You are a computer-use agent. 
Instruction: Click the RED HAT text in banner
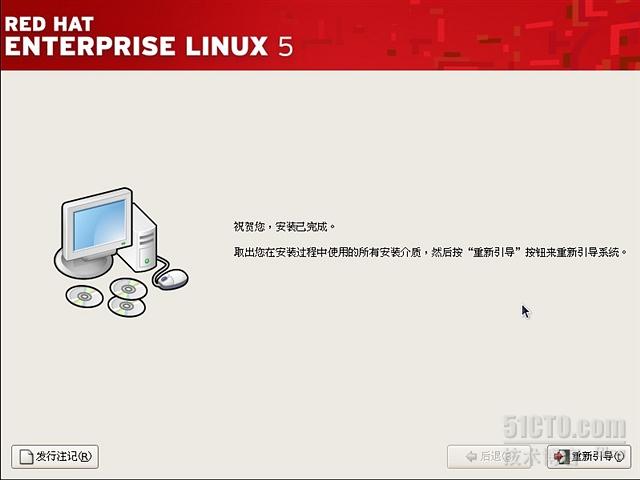click(49, 24)
